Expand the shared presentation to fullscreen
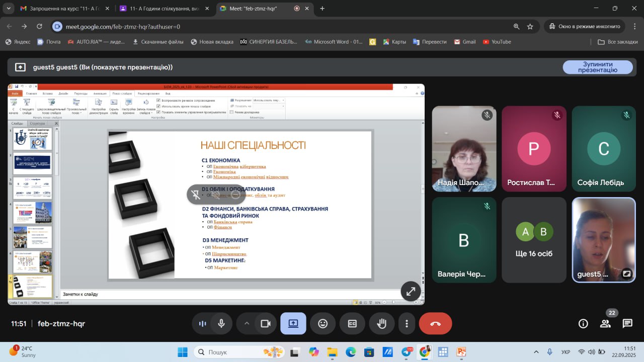644x362 pixels. 411,291
